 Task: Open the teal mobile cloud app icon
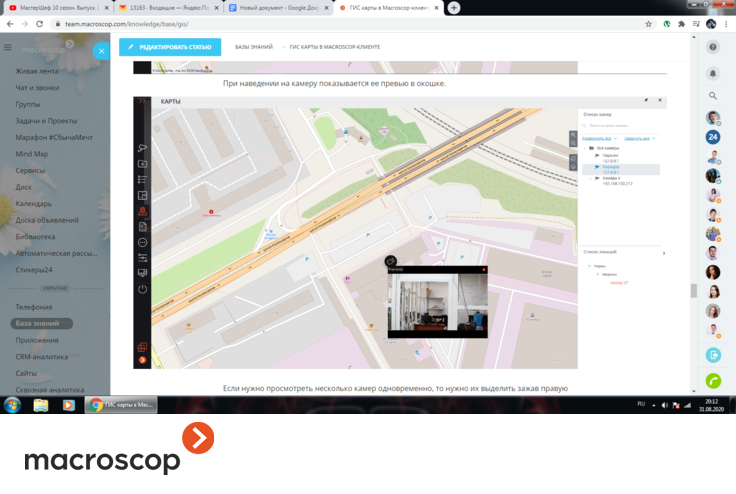[713, 355]
